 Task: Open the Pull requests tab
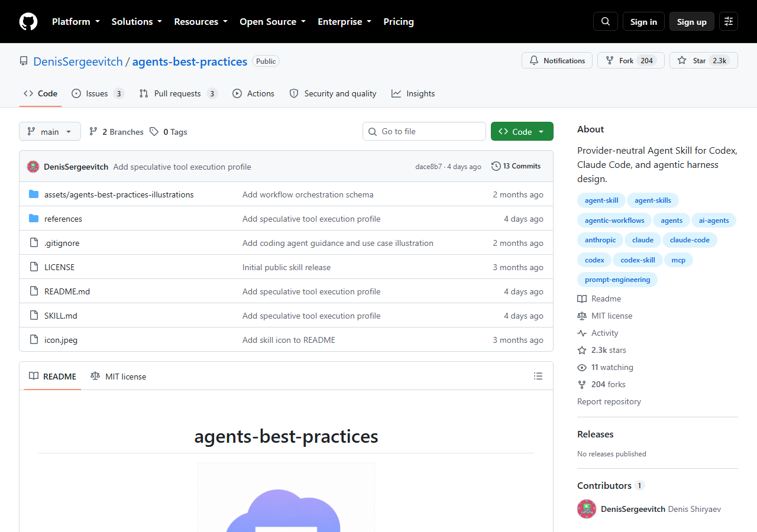[178, 93]
